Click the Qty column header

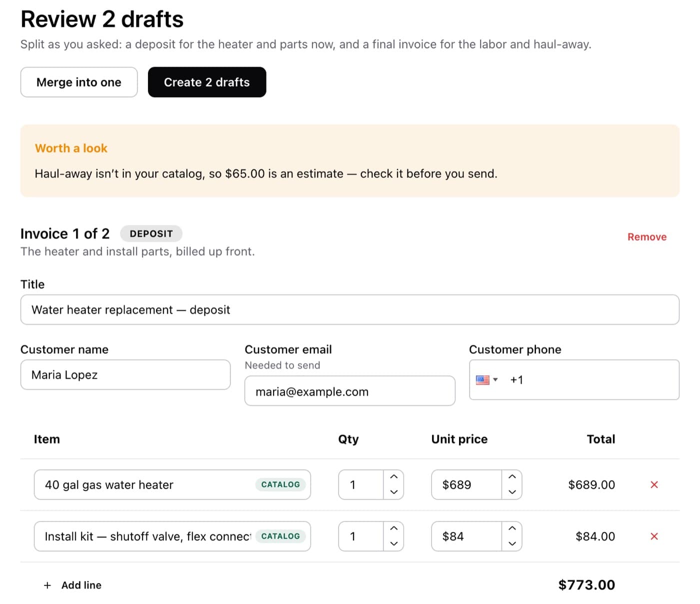point(348,439)
